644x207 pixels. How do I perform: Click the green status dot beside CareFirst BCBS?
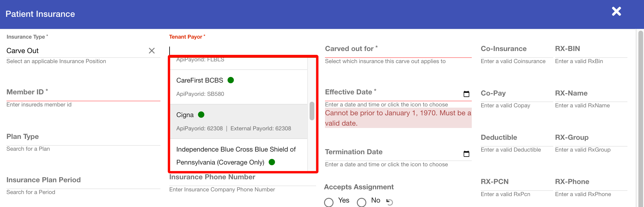231,80
